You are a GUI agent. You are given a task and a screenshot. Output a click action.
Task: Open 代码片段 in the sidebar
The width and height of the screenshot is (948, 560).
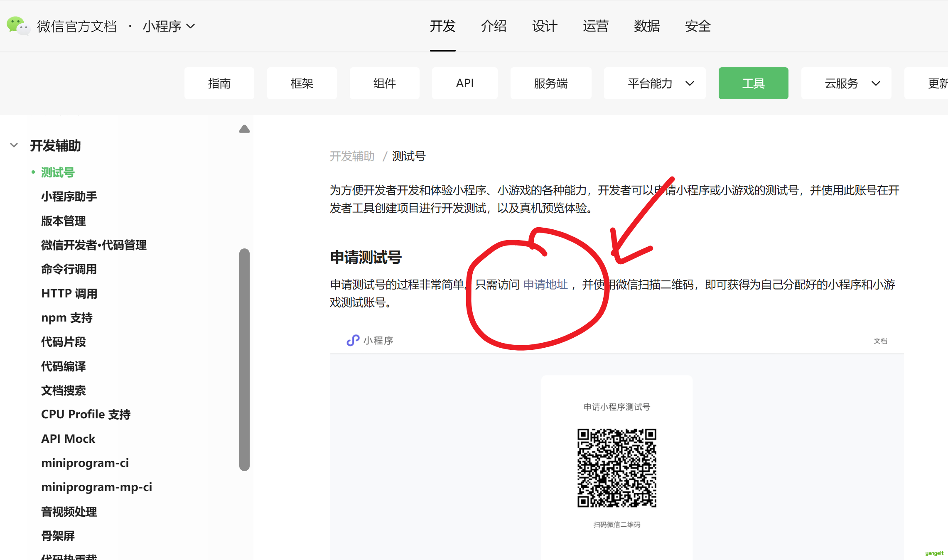click(64, 342)
